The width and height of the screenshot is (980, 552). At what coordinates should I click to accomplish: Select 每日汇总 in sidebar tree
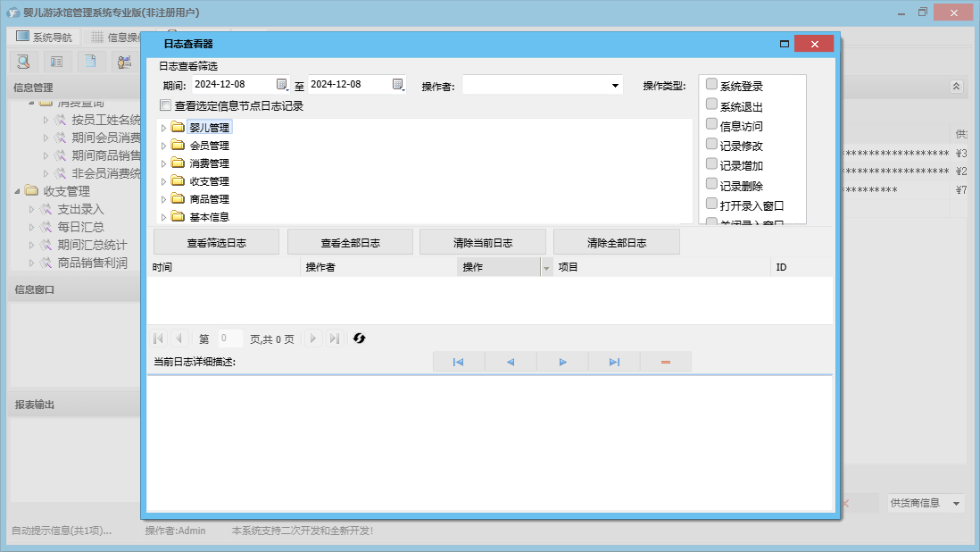80,227
